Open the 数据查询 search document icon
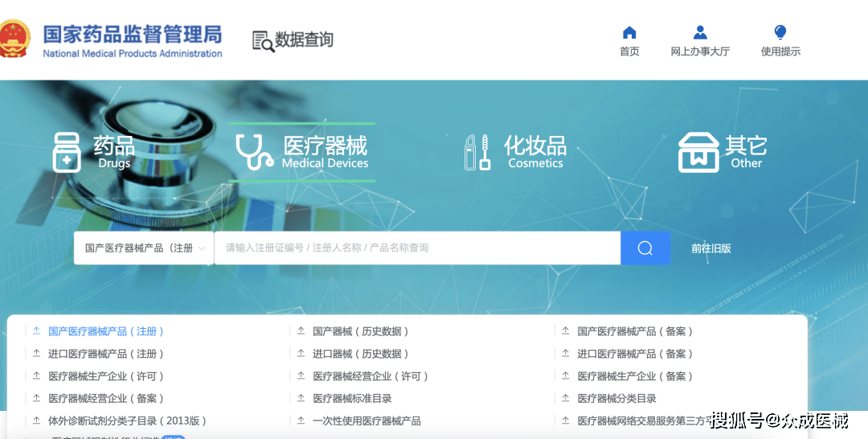Viewport: 868px width, 439px height. click(x=264, y=41)
